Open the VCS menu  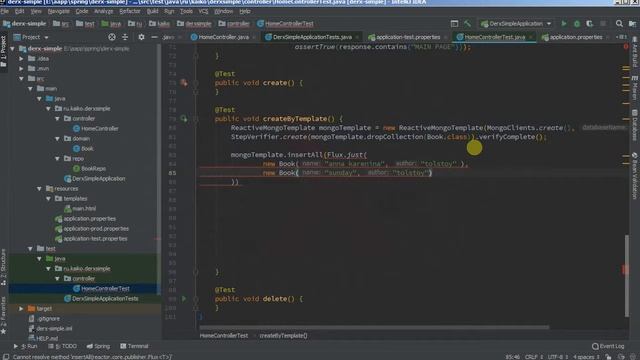click(203, 11)
